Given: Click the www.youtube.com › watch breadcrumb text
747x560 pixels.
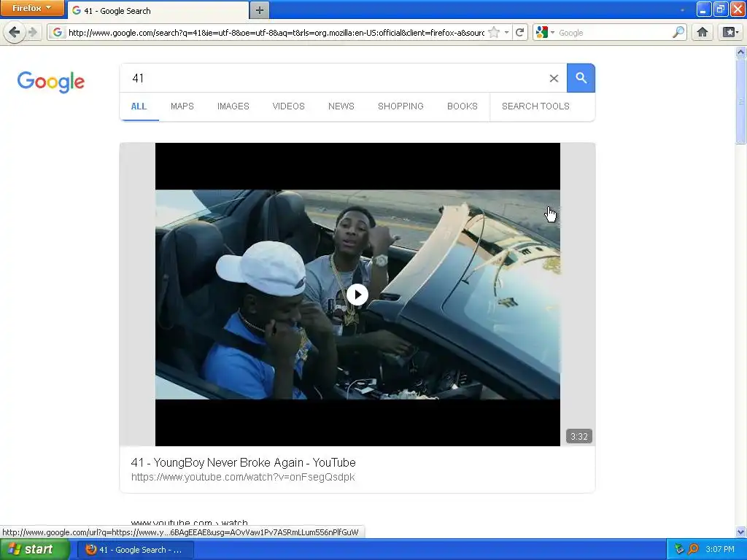Looking at the screenshot, I should pos(189,522).
